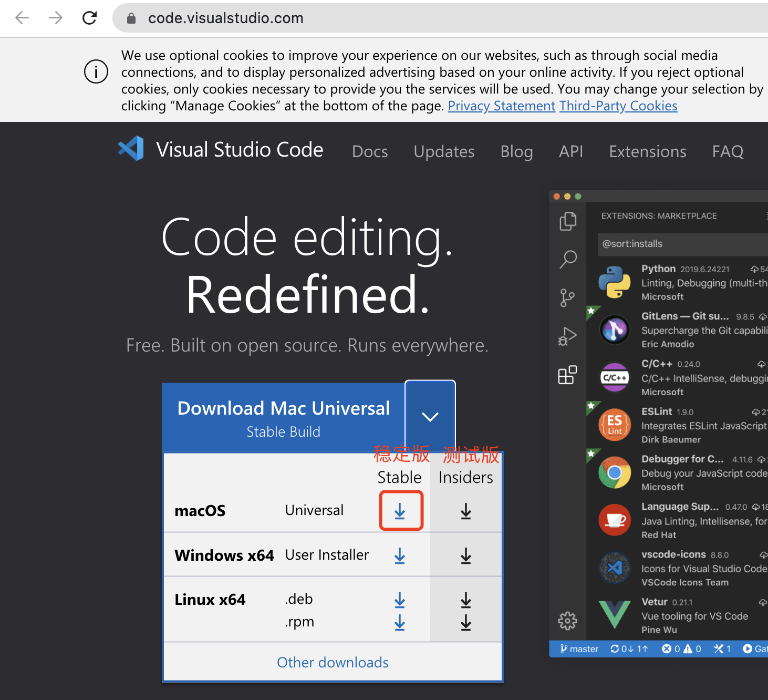This screenshot has height=700, width=768.
Task: Select the Vetur extension icon
Action: [x=615, y=615]
